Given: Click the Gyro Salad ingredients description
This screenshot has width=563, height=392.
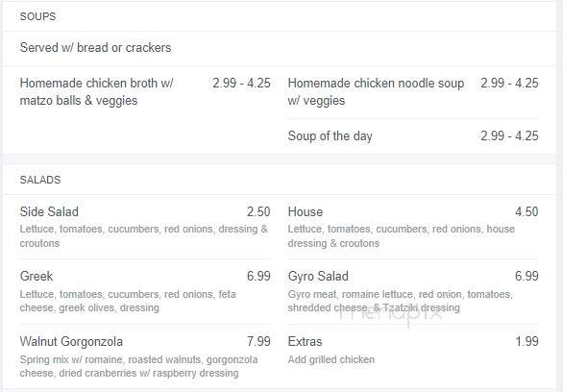Looking at the screenshot, I should (401, 301).
